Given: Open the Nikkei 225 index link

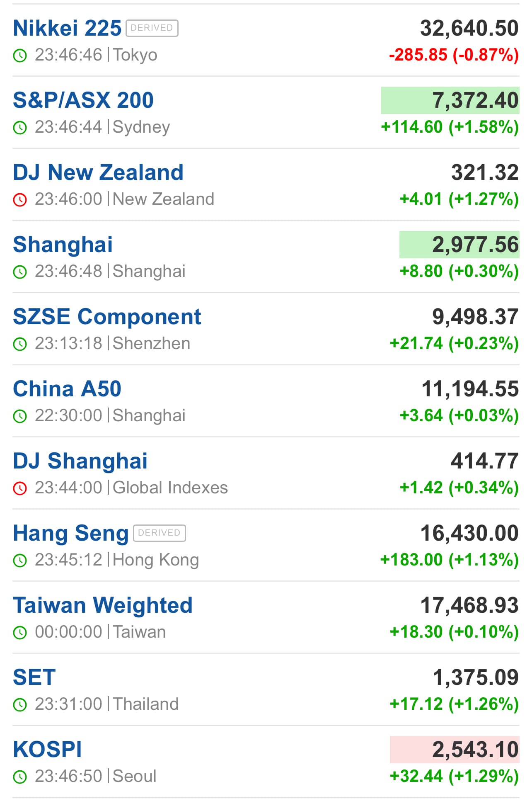Looking at the screenshot, I should [x=67, y=28].
